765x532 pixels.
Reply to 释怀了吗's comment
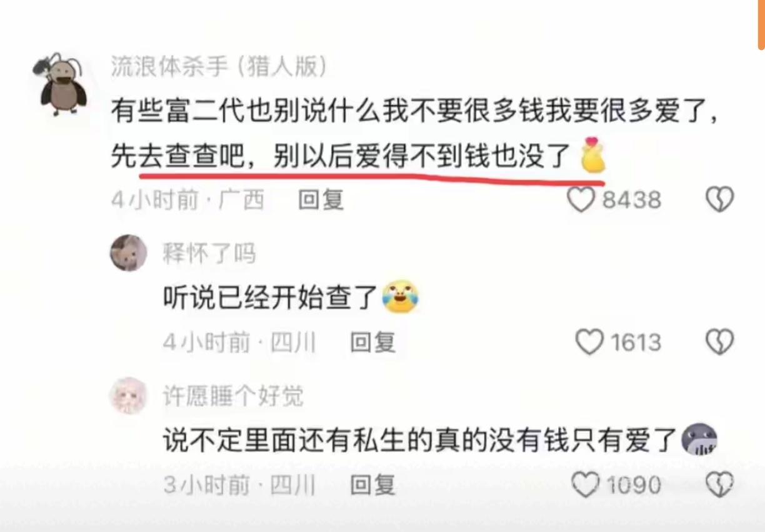(x=372, y=342)
